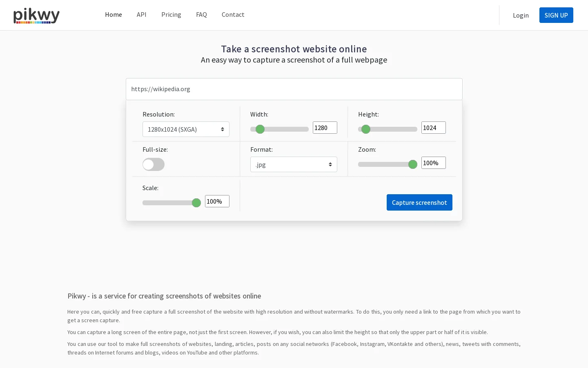Screen dimensions: 588x368
Task: Click the Zoom slider handle
Action: point(413,164)
